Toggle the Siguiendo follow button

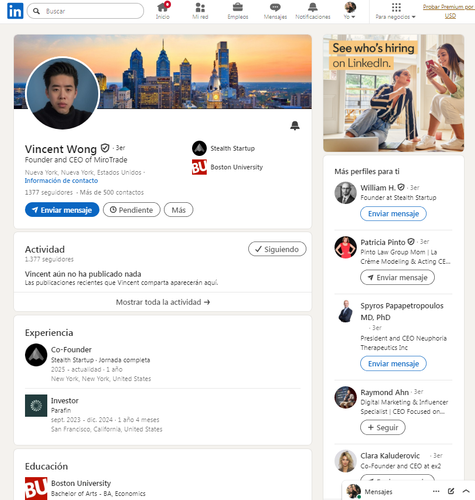pyautogui.click(x=277, y=249)
